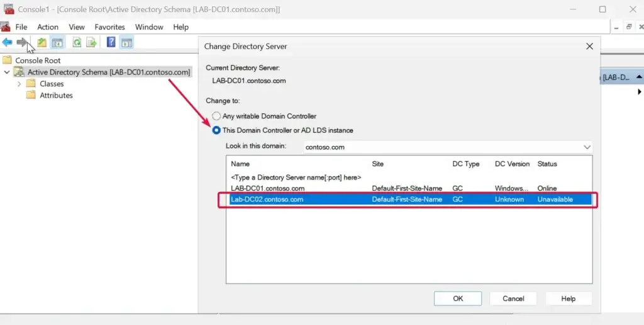Viewport: 644px width, 325px height.
Task: Click the green Refresh toolbar icon
Action: pos(76,43)
